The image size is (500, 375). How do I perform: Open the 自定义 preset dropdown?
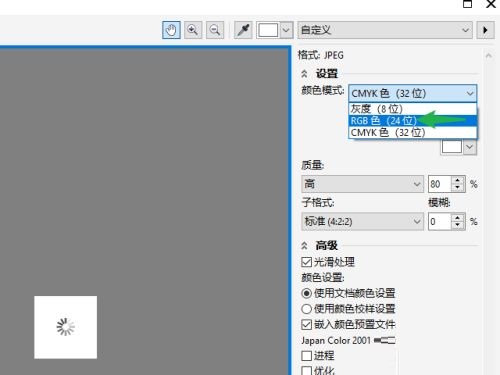[x=385, y=30]
